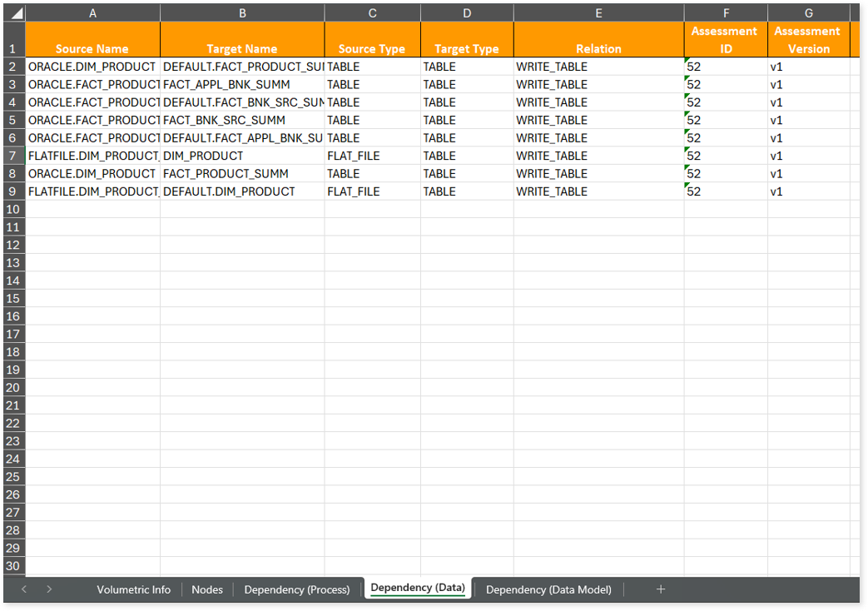This screenshot has width=868, height=611.
Task: Click the error indicator on cell F2
Action: [687, 61]
